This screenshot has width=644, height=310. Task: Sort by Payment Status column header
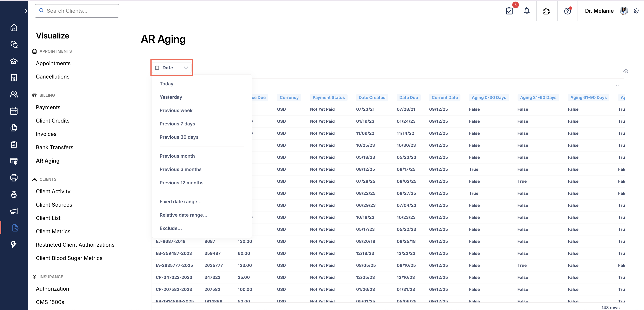click(x=328, y=97)
